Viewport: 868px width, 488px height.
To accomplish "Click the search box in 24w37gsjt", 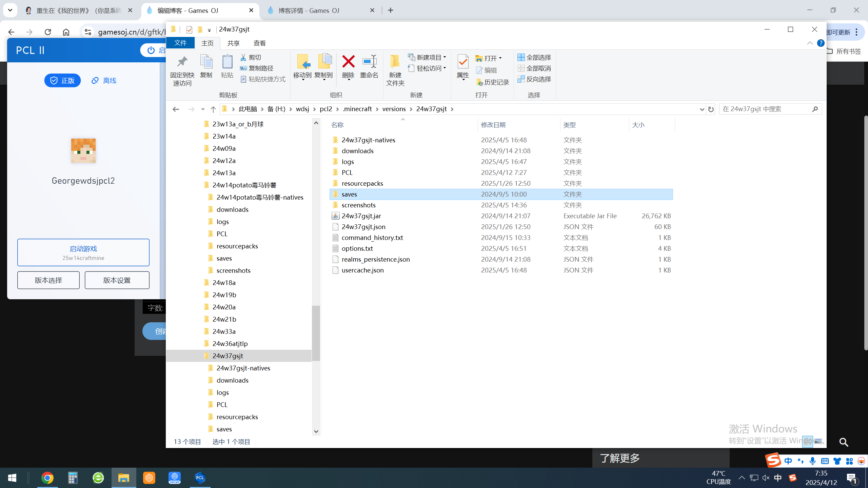I will pos(770,109).
